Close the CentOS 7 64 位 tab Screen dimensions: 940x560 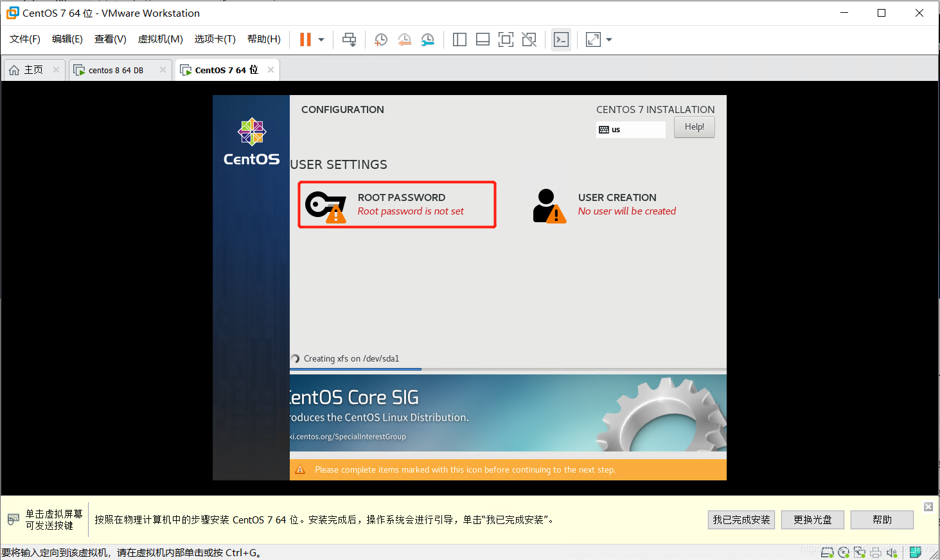[x=271, y=70]
